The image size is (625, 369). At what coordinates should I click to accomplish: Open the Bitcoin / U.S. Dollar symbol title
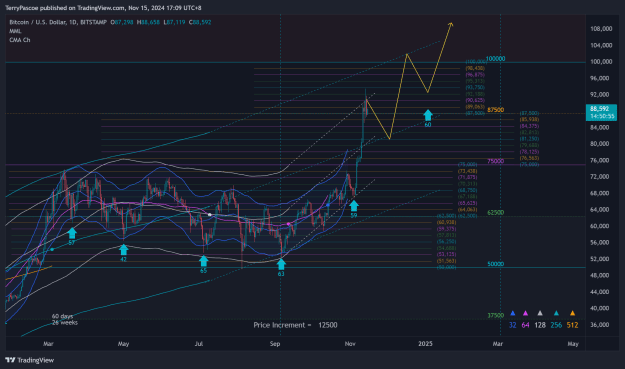pyautogui.click(x=37, y=22)
